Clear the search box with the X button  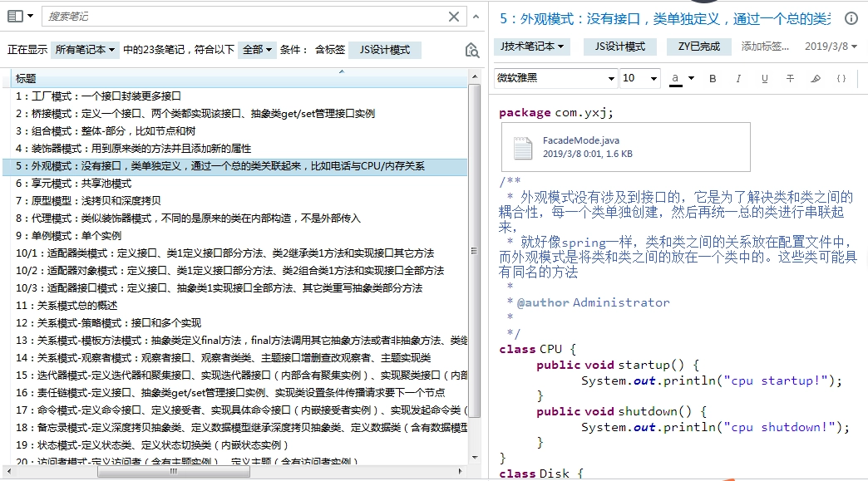coord(454,17)
